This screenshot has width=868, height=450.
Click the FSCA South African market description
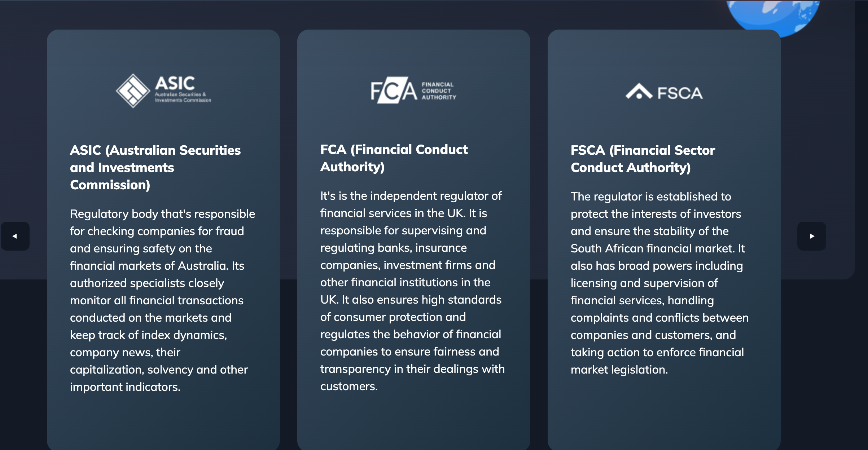point(660,283)
